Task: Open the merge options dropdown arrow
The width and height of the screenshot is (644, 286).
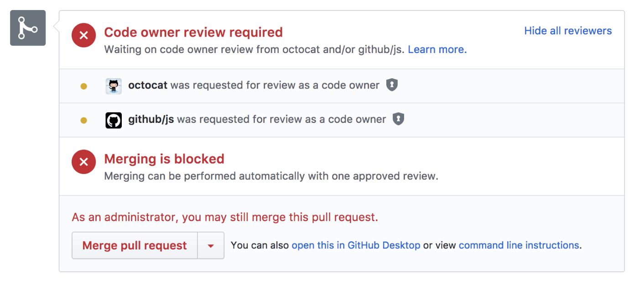Action: point(210,245)
